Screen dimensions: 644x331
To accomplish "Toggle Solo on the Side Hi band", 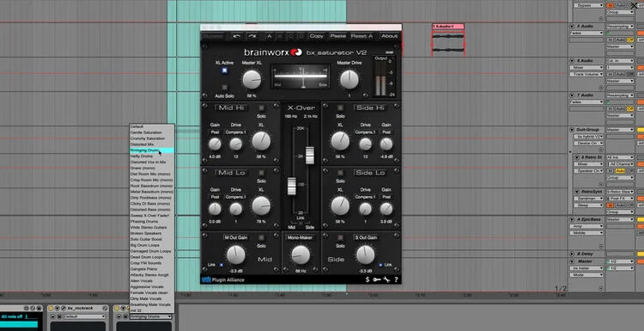I will tap(340, 107).
